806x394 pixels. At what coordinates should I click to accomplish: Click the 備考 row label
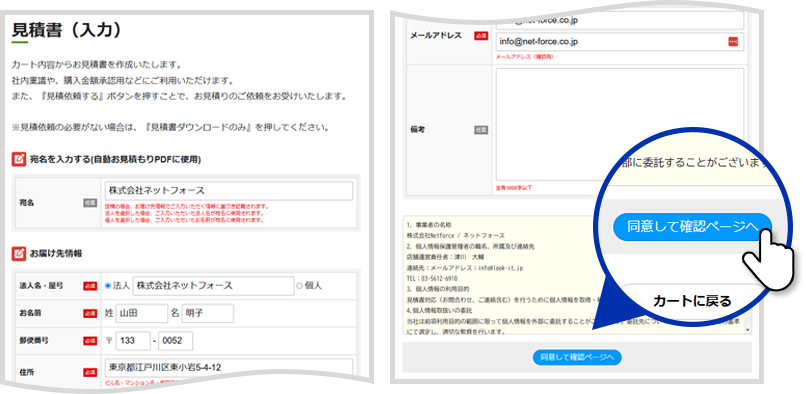[417, 130]
